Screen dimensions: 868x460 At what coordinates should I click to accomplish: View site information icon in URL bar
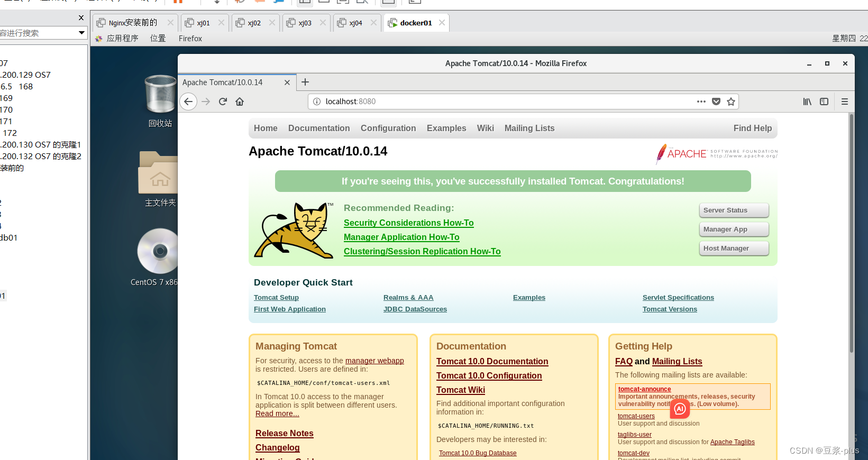[x=317, y=102]
